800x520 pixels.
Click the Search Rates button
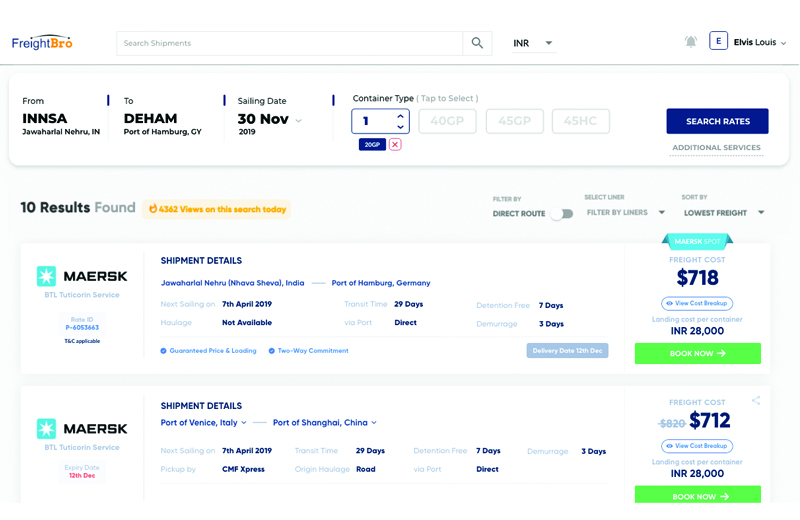[717, 121]
